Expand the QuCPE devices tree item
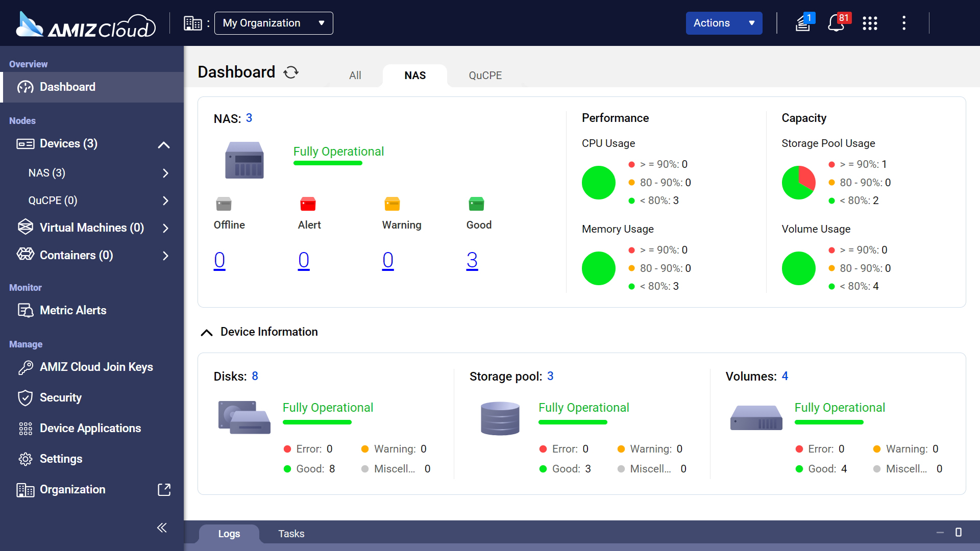The width and height of the screenshot is (980, 551). [x=165, y=200]
